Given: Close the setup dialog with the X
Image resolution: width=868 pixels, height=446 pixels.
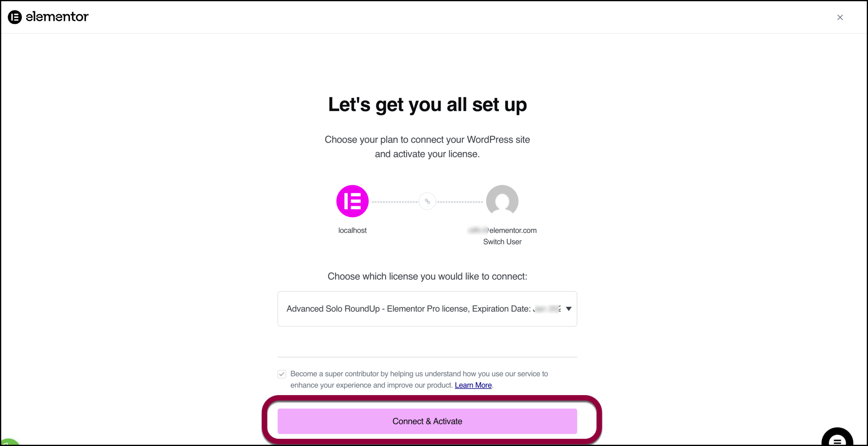Looking at the screenshot, I should [x=840, y=17].
